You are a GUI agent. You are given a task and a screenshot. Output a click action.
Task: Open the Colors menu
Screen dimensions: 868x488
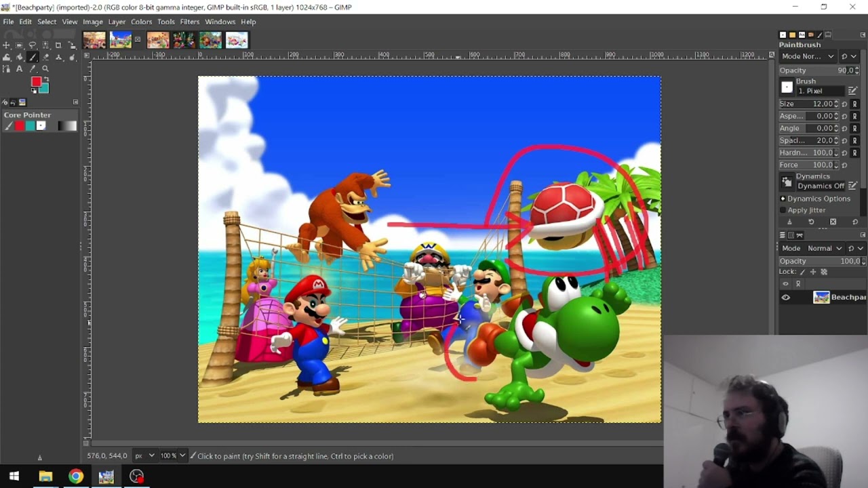point(142,22)
